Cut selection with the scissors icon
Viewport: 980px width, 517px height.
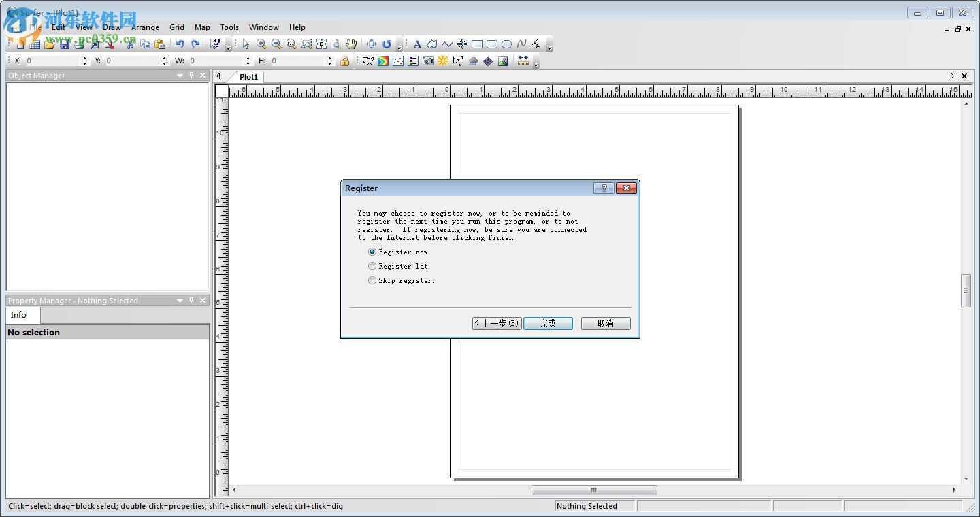click(130, 44)
